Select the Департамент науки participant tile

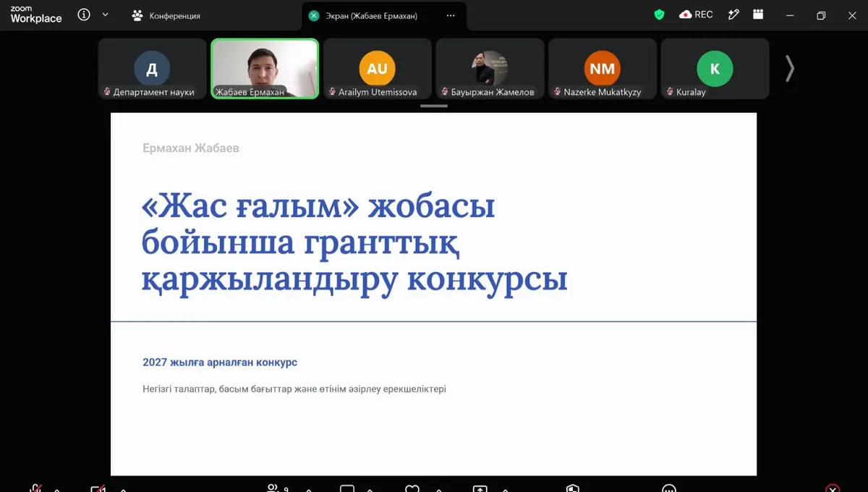point(153,69)
